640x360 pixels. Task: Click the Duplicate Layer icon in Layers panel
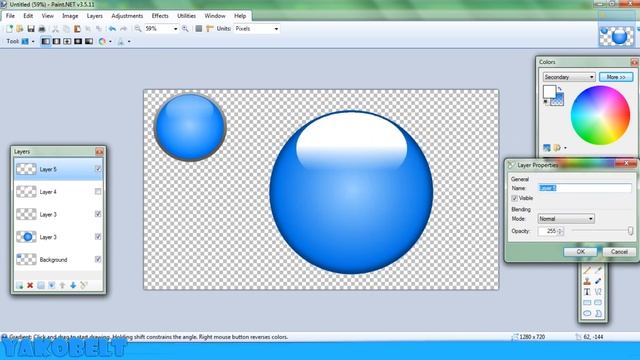(41, 285)
